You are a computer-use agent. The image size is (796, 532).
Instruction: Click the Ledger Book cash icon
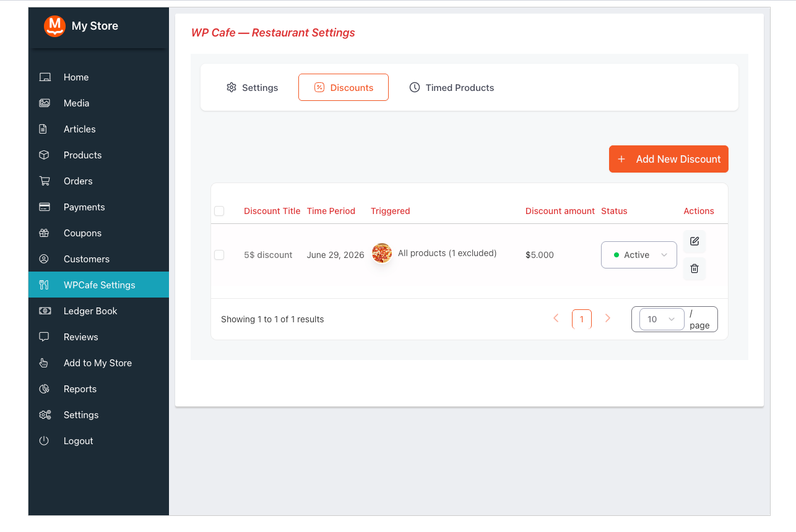pyautogui.click(x=45, y=311)
